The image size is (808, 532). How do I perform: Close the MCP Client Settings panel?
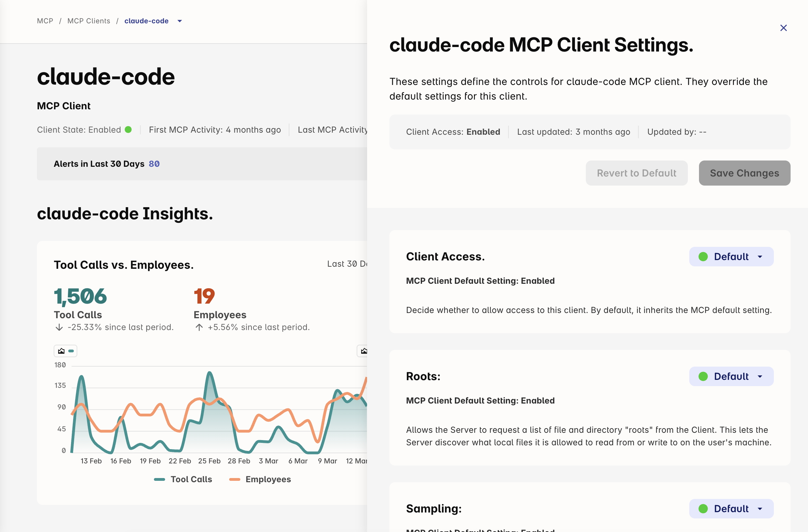783,28
